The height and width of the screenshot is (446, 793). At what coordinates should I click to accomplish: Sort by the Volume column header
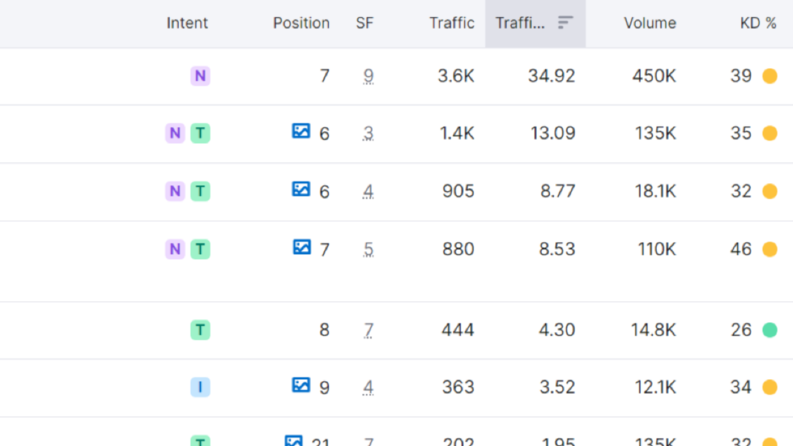point(649,23)
